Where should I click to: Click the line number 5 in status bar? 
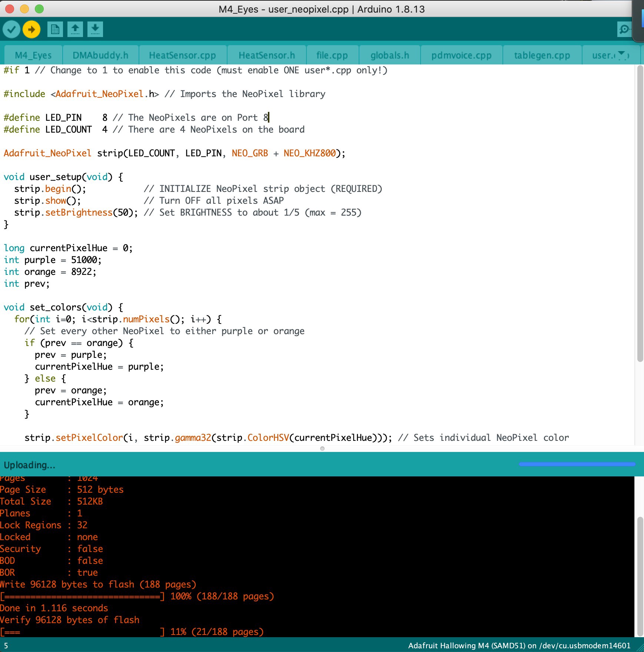6,646
